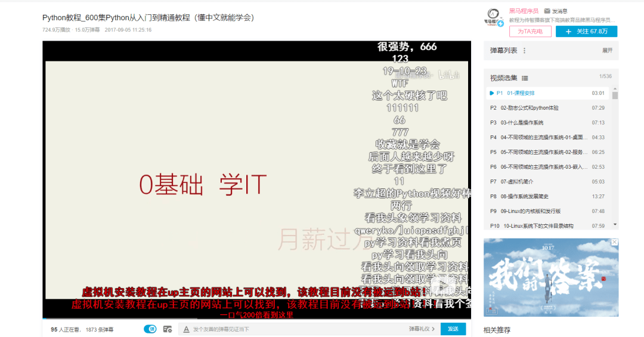Open the 我们的答案 advertisement image
644x337 pixels.
coord(551,277)
